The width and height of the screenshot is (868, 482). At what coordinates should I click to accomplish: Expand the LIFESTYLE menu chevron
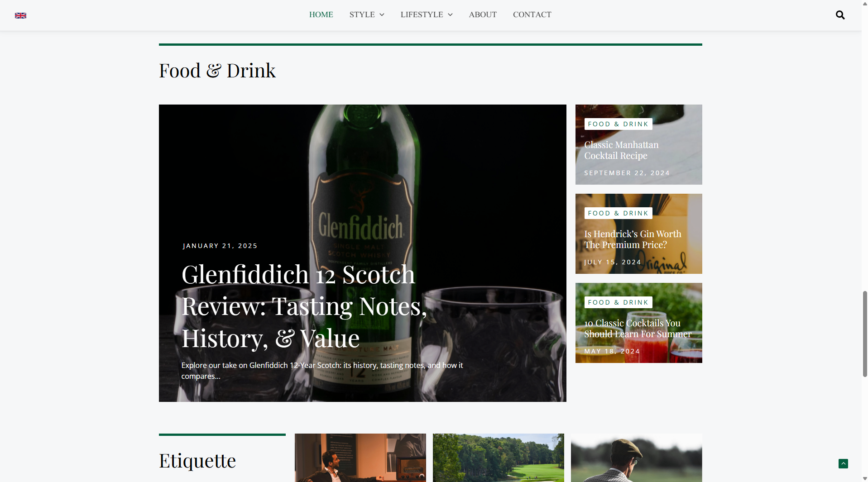coord(450,15)
